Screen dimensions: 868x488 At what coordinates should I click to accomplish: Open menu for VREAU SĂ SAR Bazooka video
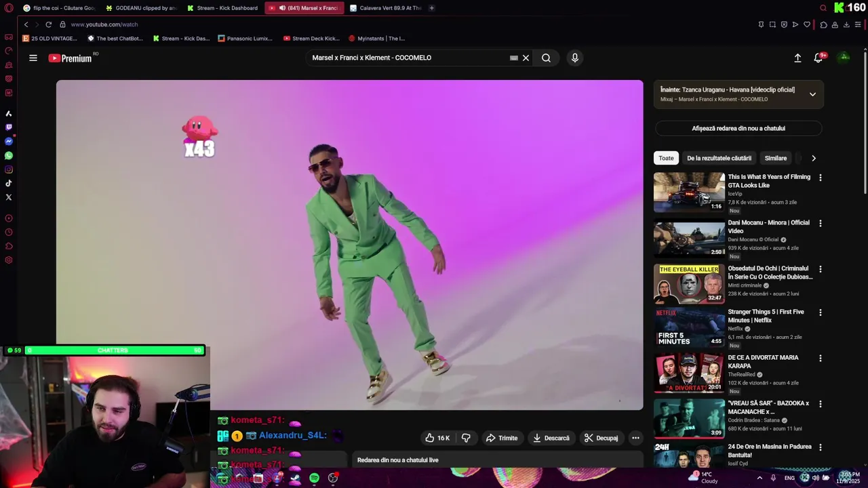[x=821, y=404]
